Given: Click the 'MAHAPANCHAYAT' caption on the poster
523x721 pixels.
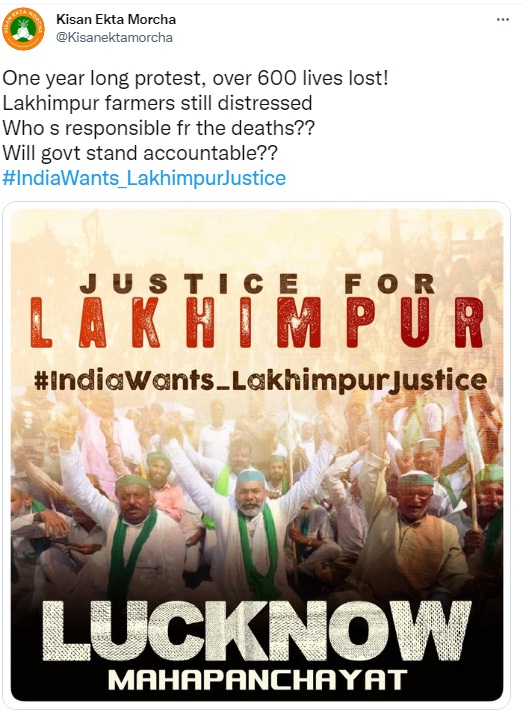Looking at the screenshot, I should tap(257, 681).
